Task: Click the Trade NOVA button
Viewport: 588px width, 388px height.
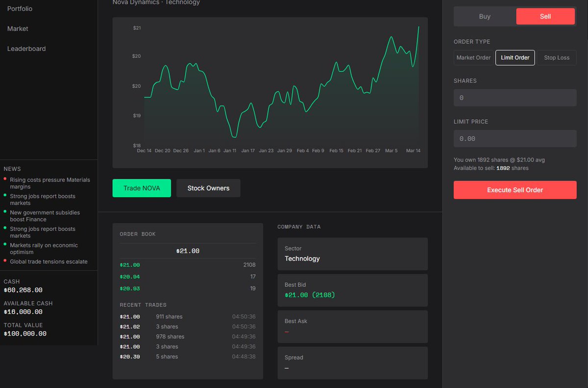Action: point(142,188)
